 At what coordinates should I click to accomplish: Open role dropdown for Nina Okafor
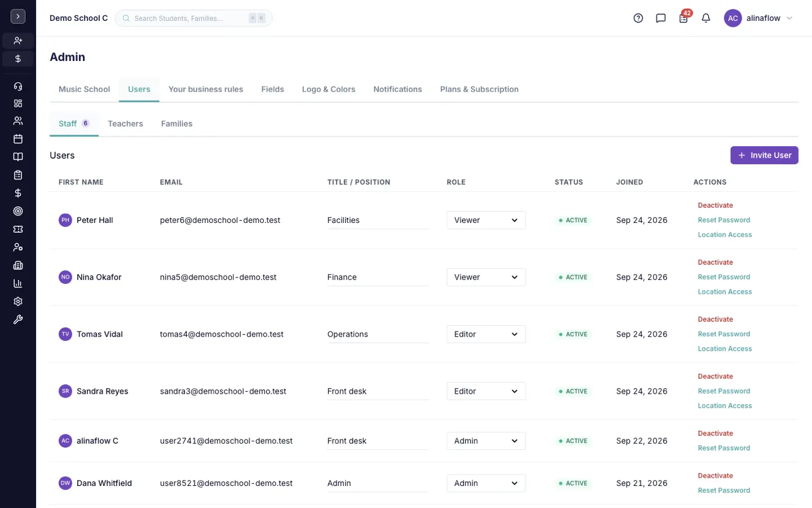tap(486, 277)
